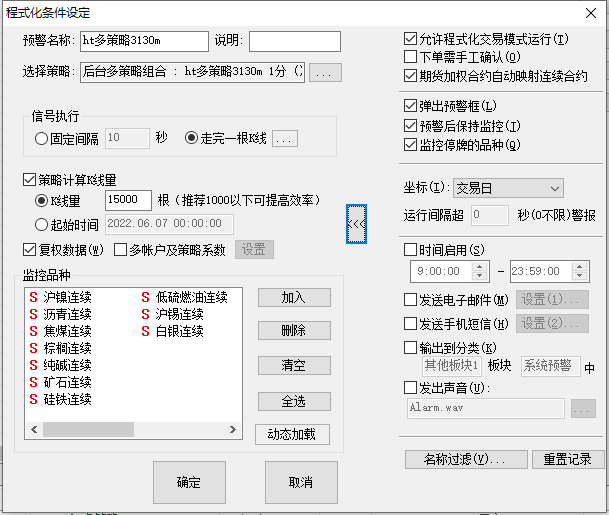The image size is (609, 515).
Task: Click the 动态加载 button
Action: (x=292, y=434)
